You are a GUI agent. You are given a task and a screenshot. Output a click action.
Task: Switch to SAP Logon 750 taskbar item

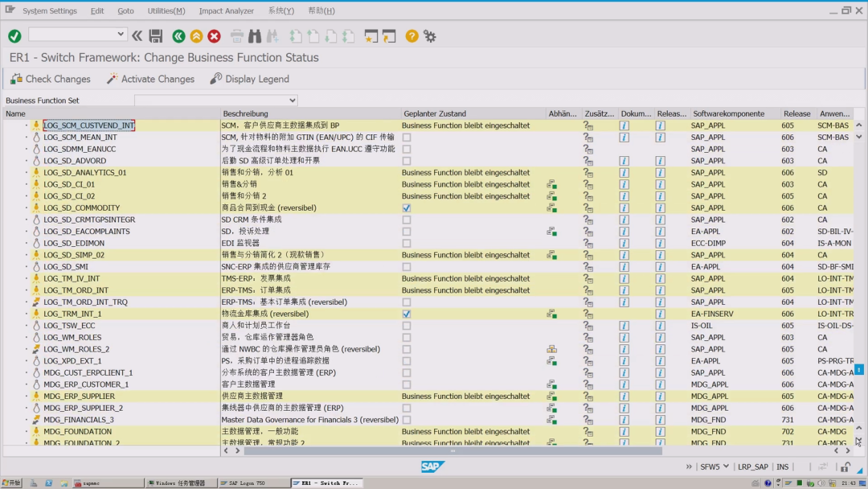coord(253,483)
